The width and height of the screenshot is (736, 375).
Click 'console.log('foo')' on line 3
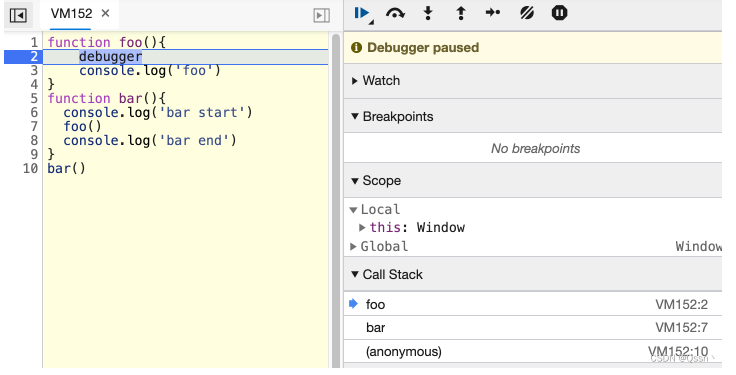click(x=150, y=71)
